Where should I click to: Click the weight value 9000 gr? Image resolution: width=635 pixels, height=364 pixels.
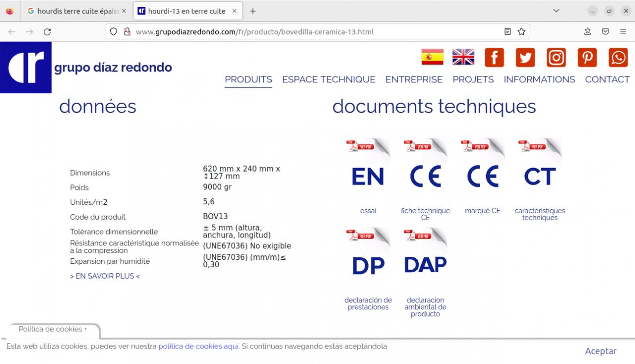click(217, 187)
